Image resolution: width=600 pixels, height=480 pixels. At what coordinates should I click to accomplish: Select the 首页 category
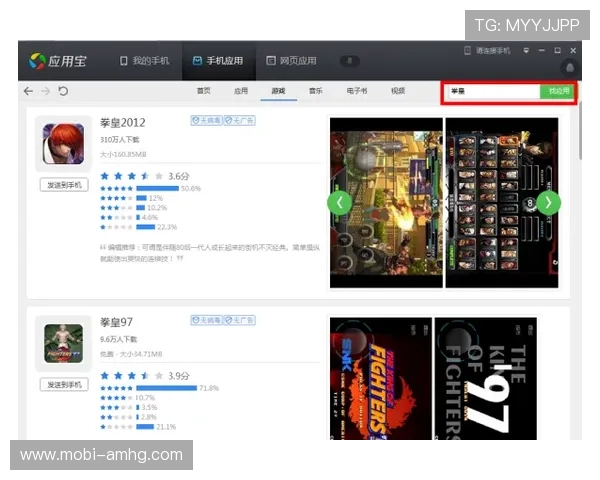pyautogui.click(x=204, y=91)
